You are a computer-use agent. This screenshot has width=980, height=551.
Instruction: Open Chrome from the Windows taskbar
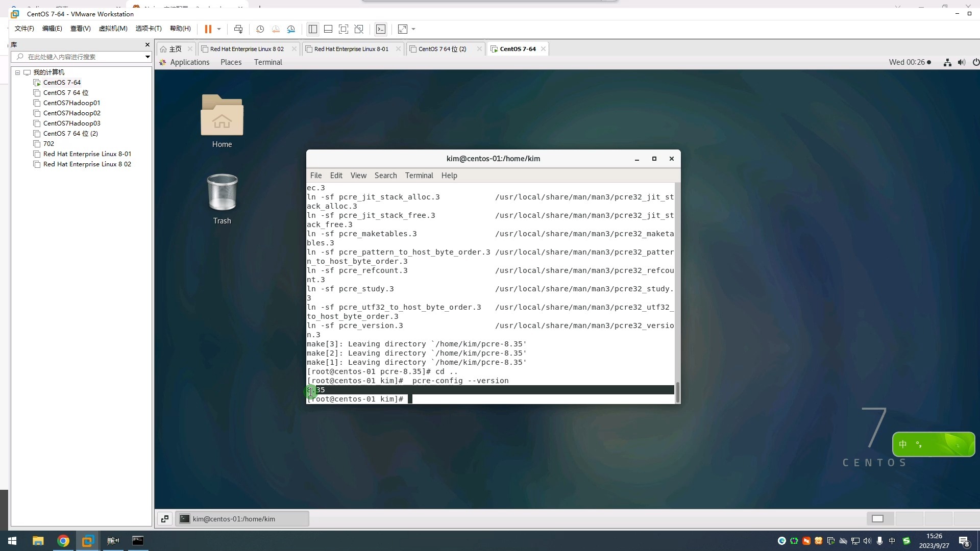(63, 541)
